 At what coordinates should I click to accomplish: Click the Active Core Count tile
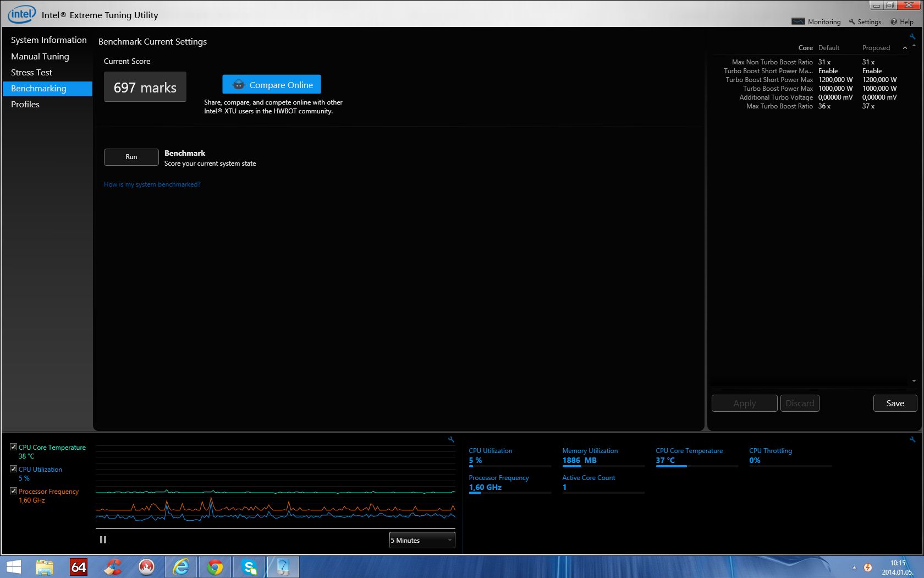(x=603, y=484)
